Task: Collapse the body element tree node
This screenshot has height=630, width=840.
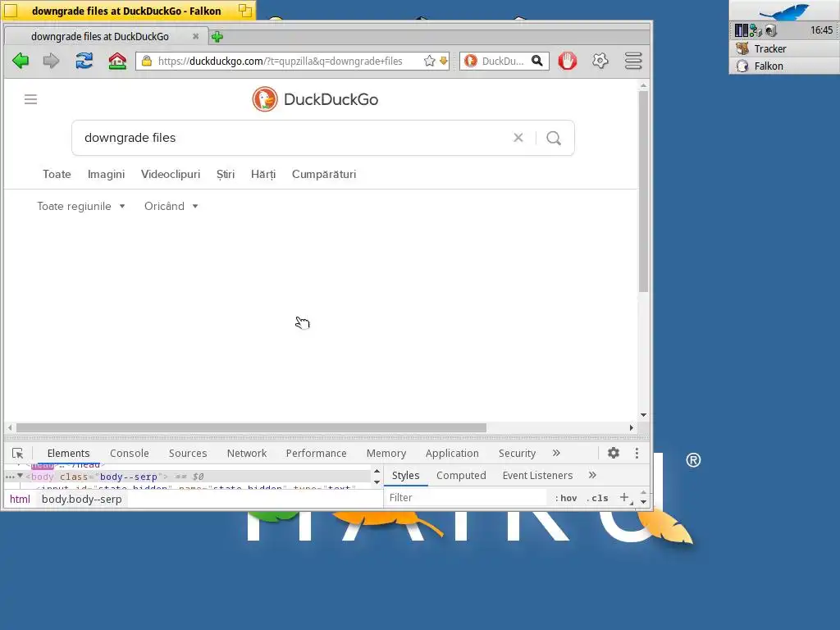Action: pos(21,476)
